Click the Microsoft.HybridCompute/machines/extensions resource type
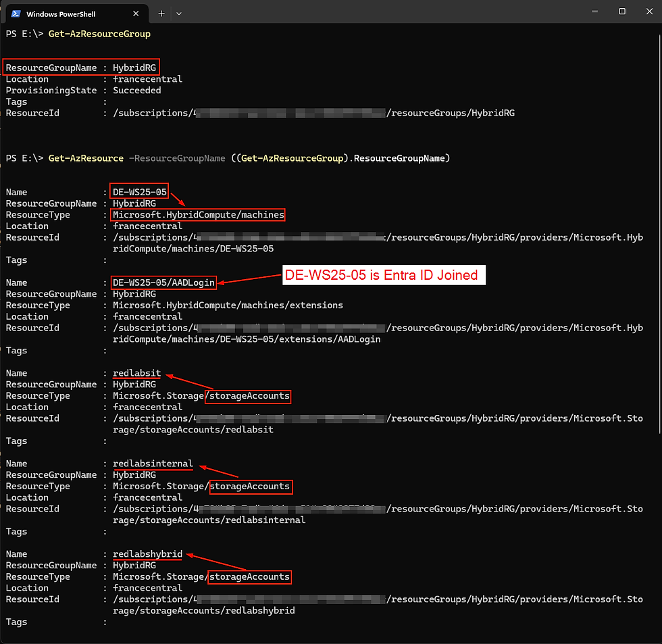The image size is (662, 644). 228,305
